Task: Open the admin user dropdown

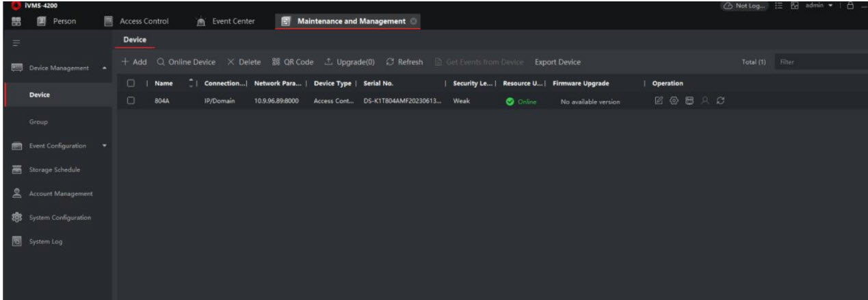Action: 828,6
